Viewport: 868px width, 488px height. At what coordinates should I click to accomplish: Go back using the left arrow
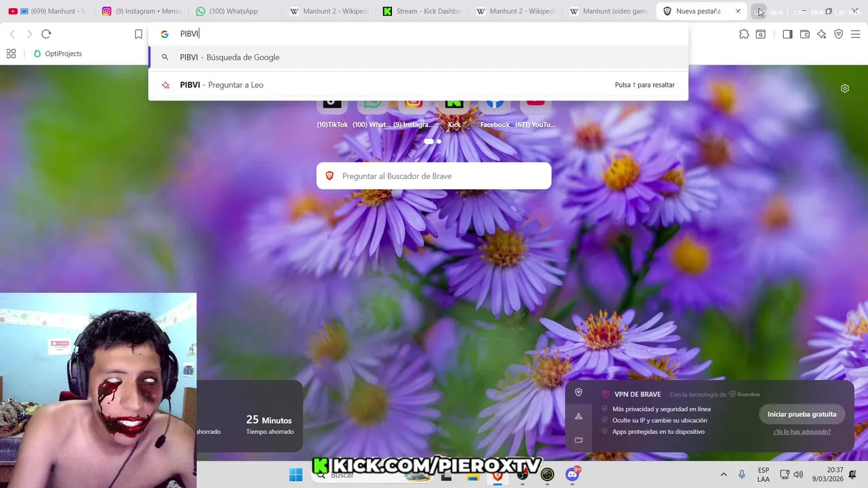[12, 34]
